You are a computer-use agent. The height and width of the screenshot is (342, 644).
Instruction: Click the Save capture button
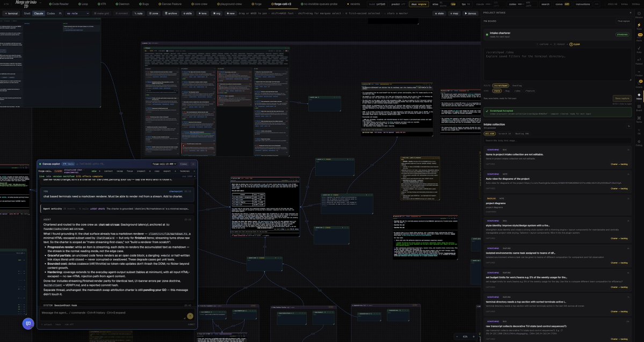[621, 99]
